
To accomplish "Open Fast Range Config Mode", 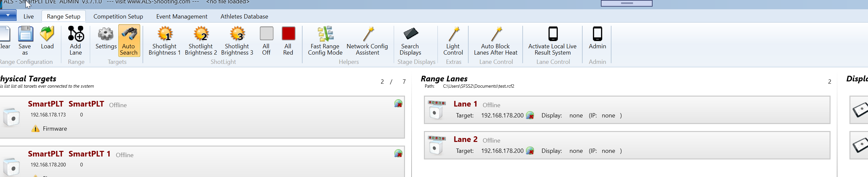I will [325, 40].
